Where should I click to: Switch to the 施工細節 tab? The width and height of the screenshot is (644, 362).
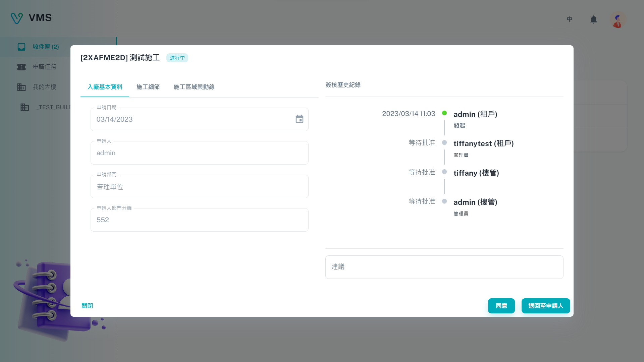pyautogui.click(x=148, y=87)
